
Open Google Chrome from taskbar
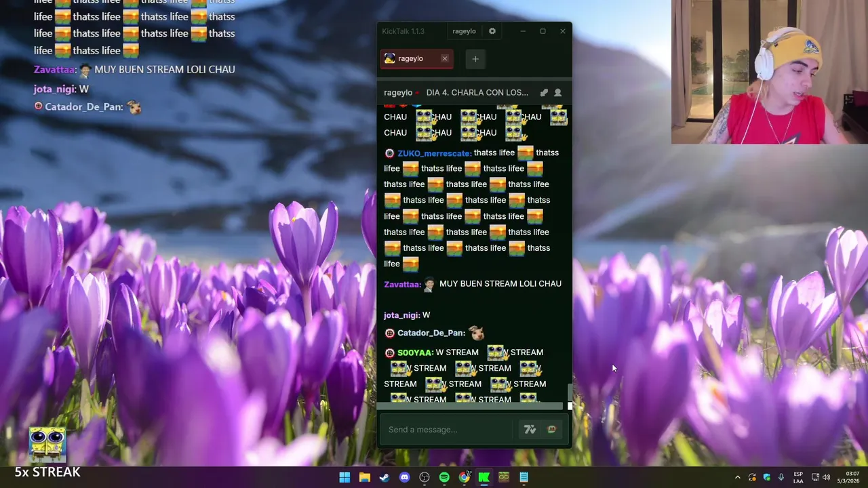pos(465,477)
